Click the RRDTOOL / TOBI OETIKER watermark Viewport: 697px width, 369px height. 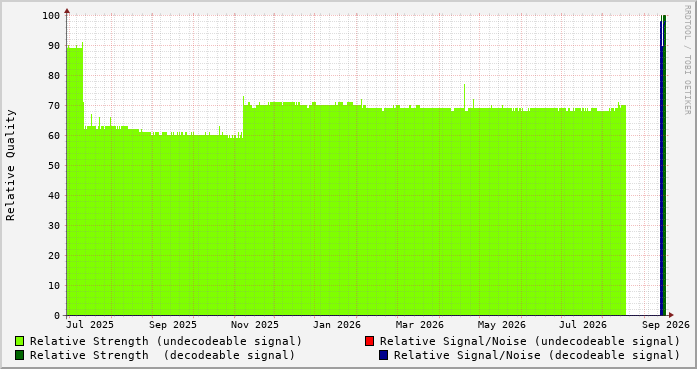(687, 60)
